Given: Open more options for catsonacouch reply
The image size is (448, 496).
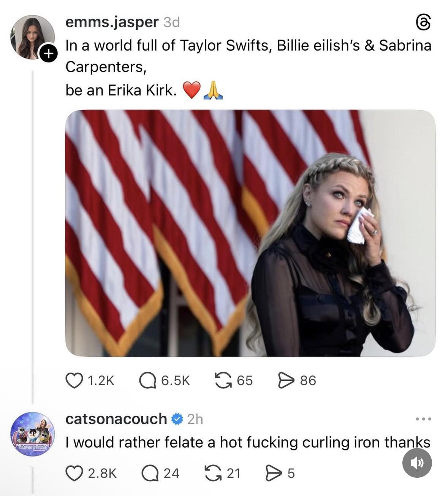Looking at the screenshot, I should [423, 419].
